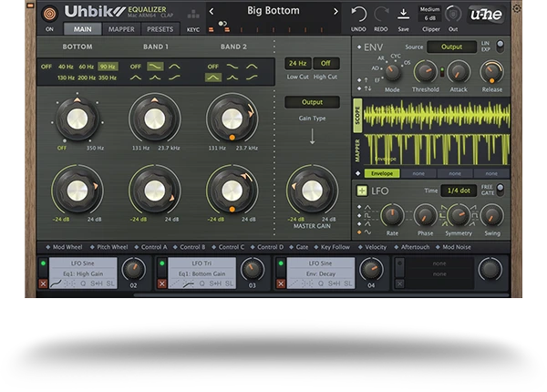This screenshot has height=392, width=547.
Task: Select the 130 Hz bottom frequency
Action: coord(66,78)
